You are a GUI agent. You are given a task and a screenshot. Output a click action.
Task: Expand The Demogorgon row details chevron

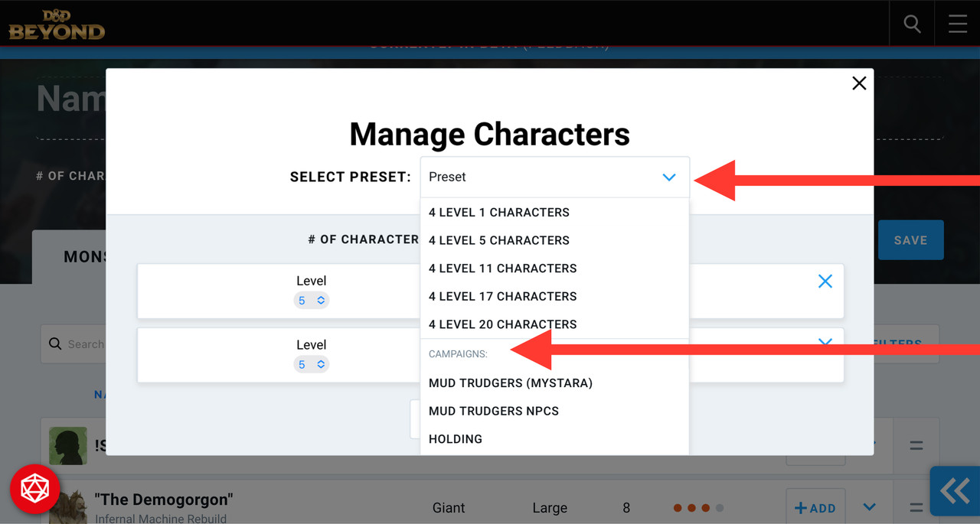tap(869, 507)
